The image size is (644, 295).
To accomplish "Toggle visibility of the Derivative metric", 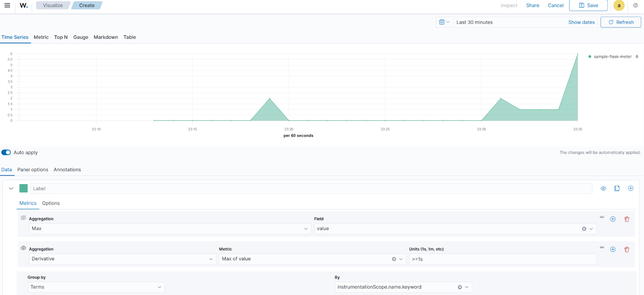I will (x=23, y=248).
